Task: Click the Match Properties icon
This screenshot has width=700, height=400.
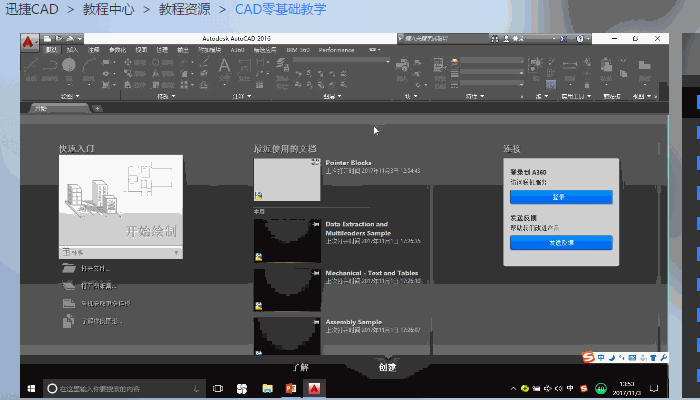Action: (439, 66)
